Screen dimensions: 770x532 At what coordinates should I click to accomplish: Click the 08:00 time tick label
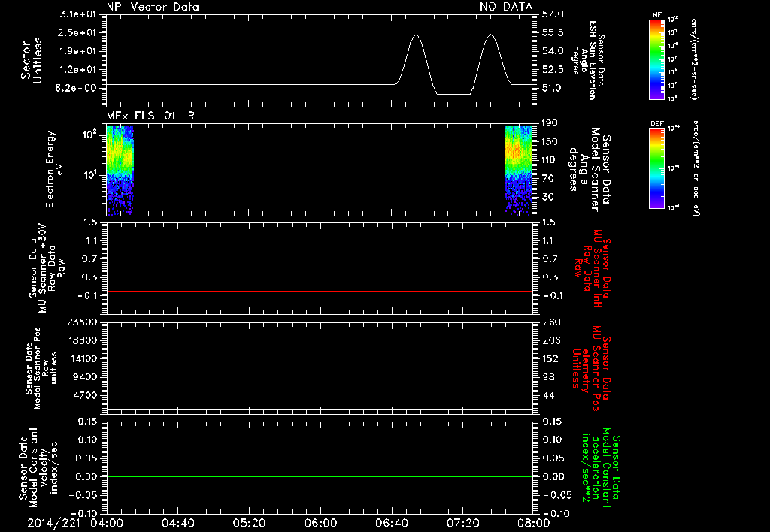click(x=534, y=523)
